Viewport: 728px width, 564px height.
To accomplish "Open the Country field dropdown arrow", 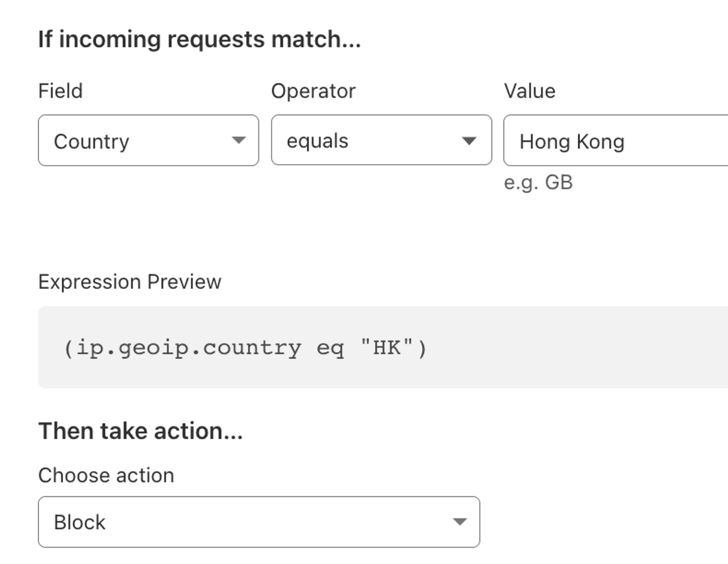I will (x=238, y=140).
